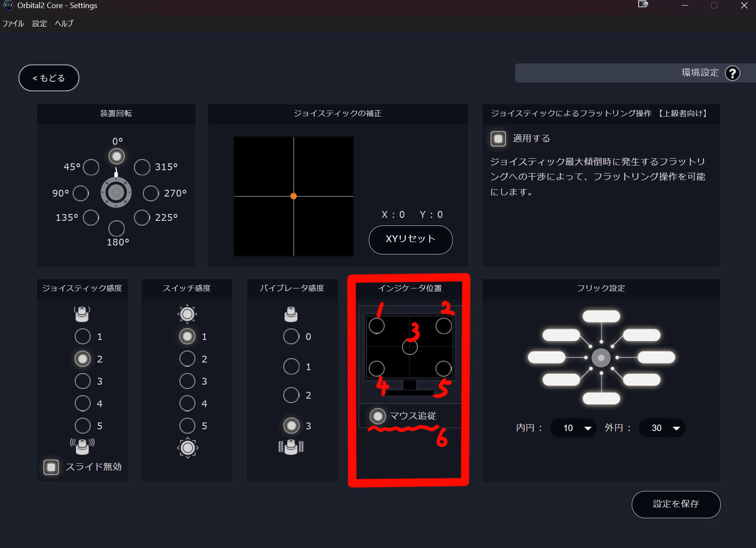The width and height of the screenshot is (756, 548).
Task: Select the マウス追従 indicator option
Action: click(377, 416)
